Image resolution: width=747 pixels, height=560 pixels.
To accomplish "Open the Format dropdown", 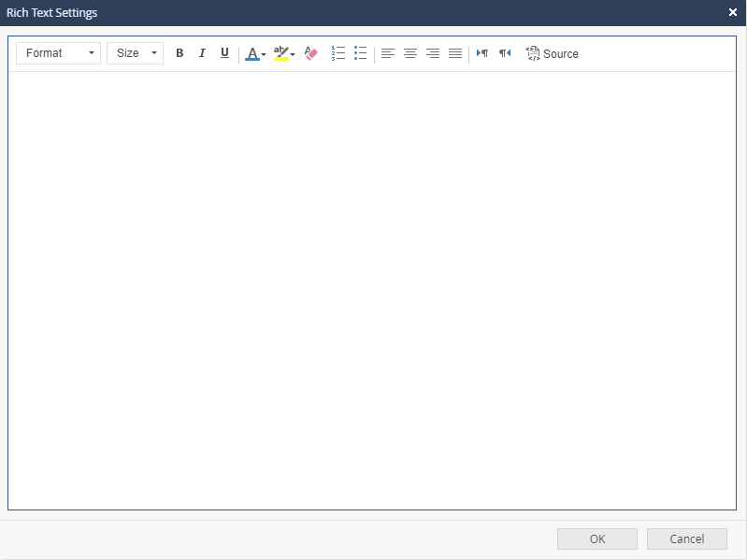I will click(x=58, y=53).
